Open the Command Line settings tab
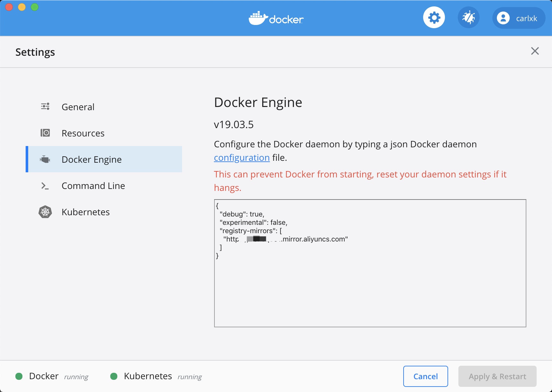 coord(104,185)
